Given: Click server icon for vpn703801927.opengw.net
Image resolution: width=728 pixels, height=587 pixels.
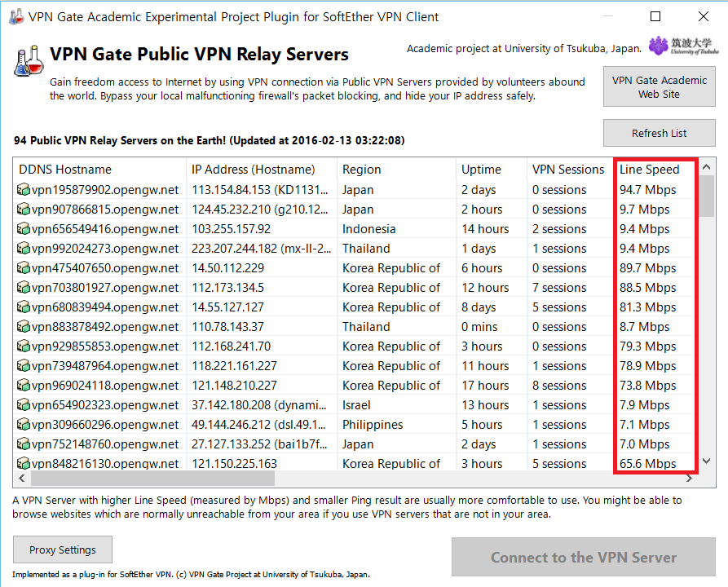Looking at the screenshot, I should pos(23,287).
